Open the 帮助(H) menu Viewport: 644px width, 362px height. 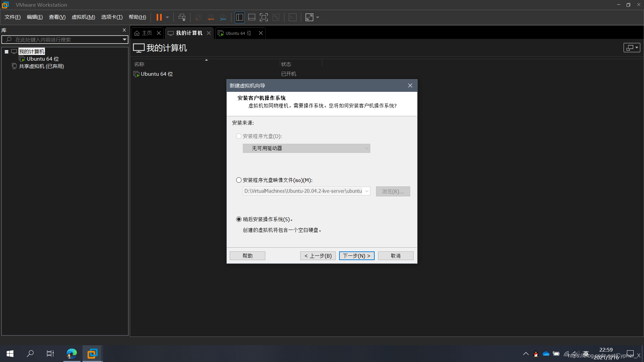coord(137,17)
